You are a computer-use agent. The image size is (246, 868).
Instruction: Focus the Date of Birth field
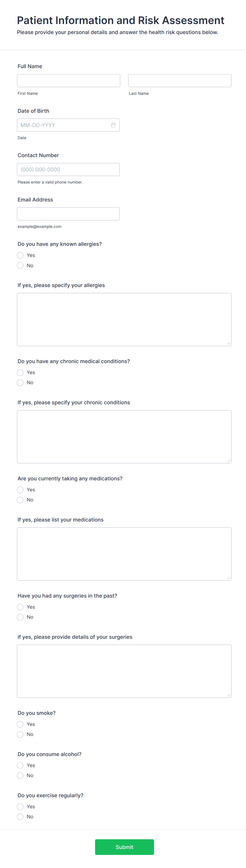[x=61, y=125]
